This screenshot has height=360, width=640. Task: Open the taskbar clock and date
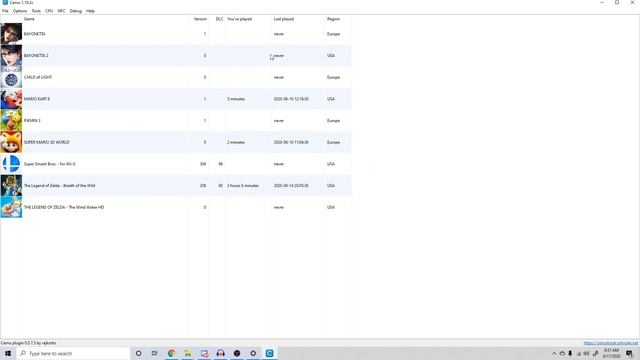(x=611, y=353)
